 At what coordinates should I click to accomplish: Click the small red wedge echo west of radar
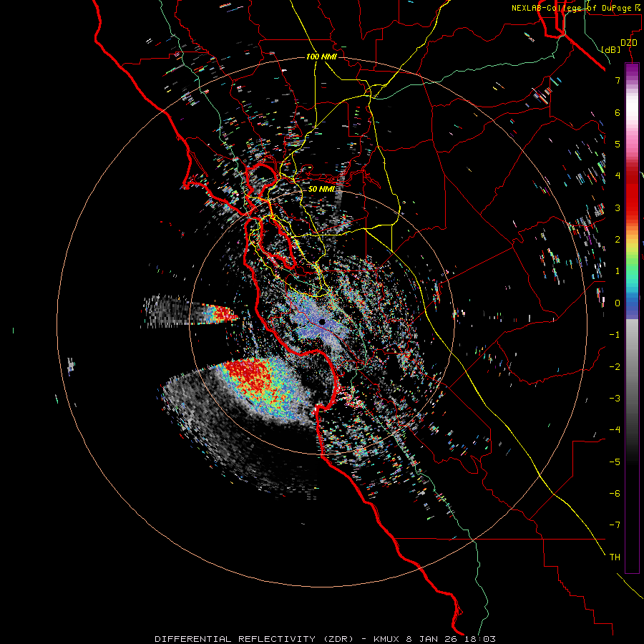221,313
